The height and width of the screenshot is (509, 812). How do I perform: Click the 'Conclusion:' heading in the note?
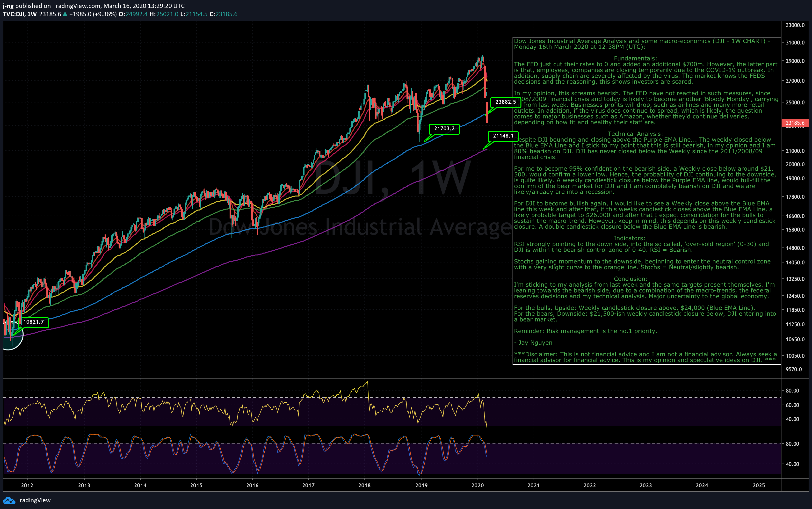click(x=631, y=279)
